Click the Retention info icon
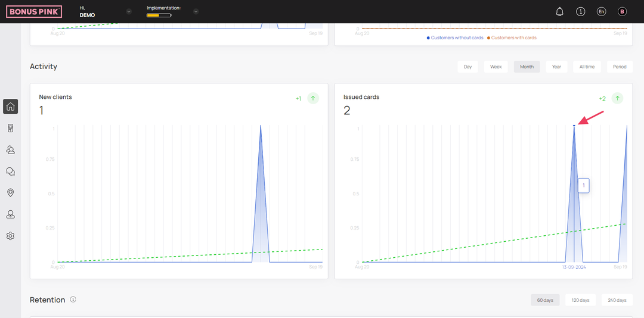Screen dimensions: 644x318 click(x=73, y=300)
